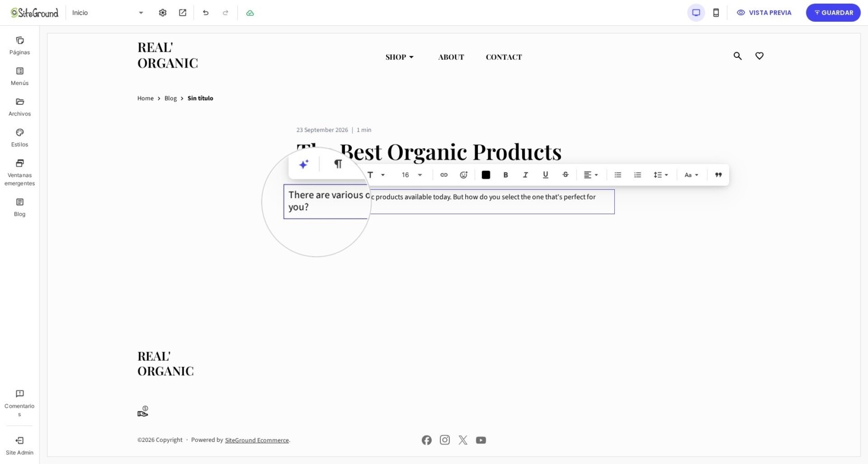This screenshot has height=464, width=868.
Task: Open the Inicio page dropdown
Action: (x=108, y=13)
